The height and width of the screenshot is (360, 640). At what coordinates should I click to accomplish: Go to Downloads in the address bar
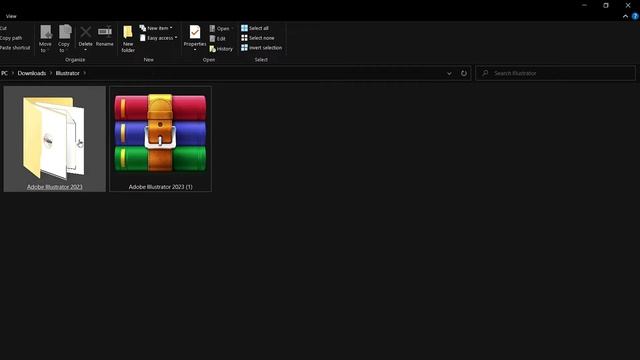(32, 73)
